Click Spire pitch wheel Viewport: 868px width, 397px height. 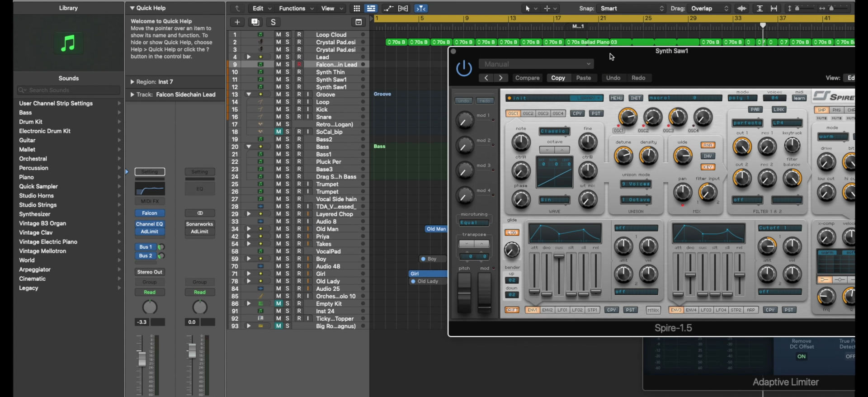464,293
